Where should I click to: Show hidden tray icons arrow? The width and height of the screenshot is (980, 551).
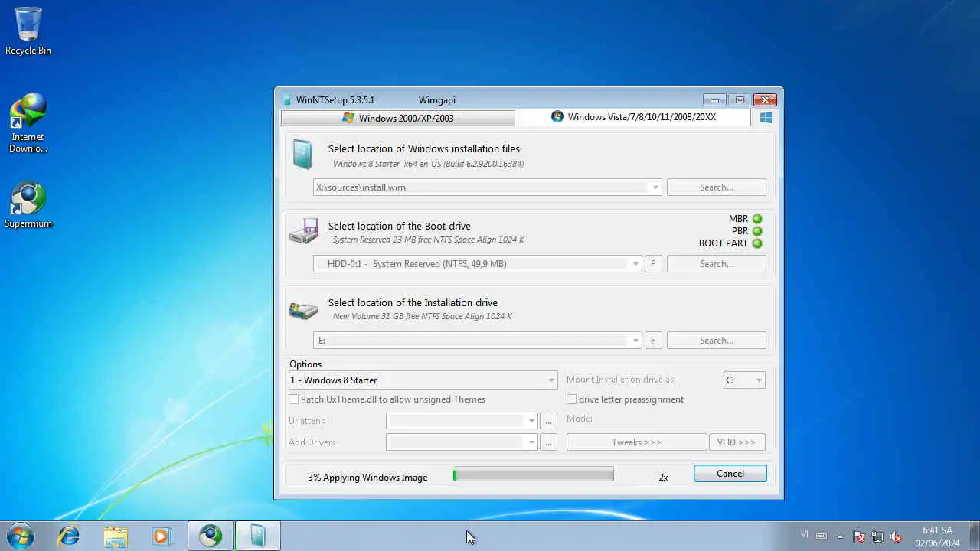[840, 536]
